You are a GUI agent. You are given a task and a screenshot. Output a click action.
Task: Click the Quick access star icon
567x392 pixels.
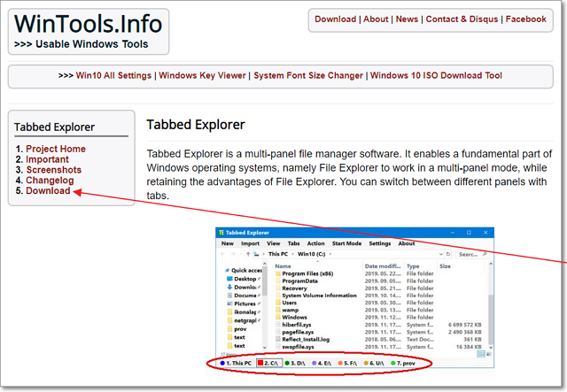[228, 270]
